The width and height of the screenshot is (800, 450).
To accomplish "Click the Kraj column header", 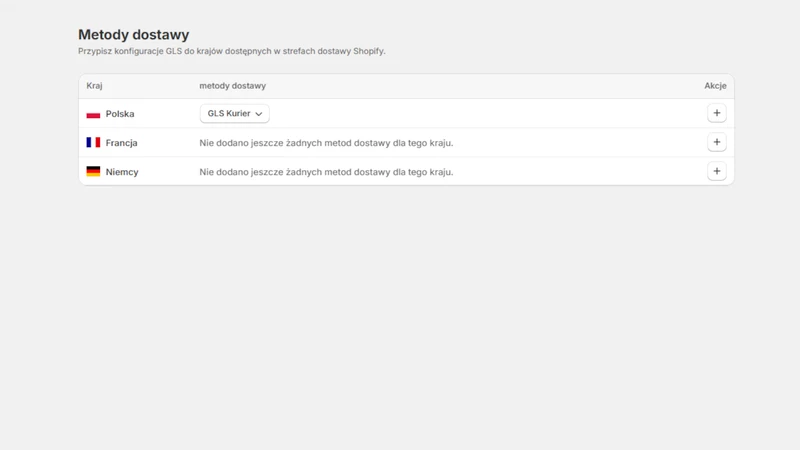I will tap(94, 86).
